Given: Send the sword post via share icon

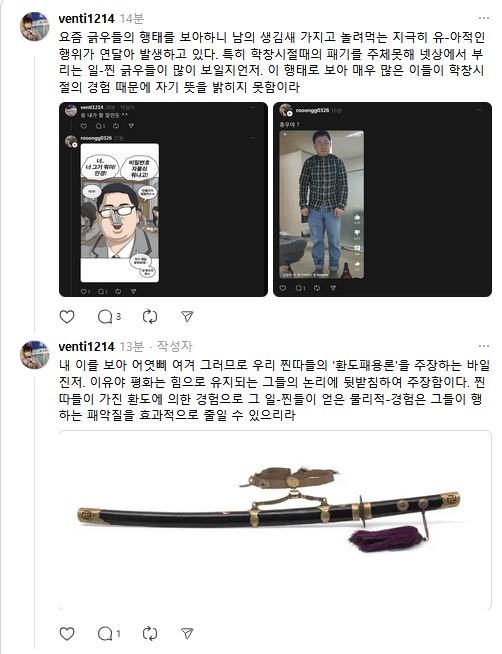Looking at the screenshot, I should coord(187,634).
